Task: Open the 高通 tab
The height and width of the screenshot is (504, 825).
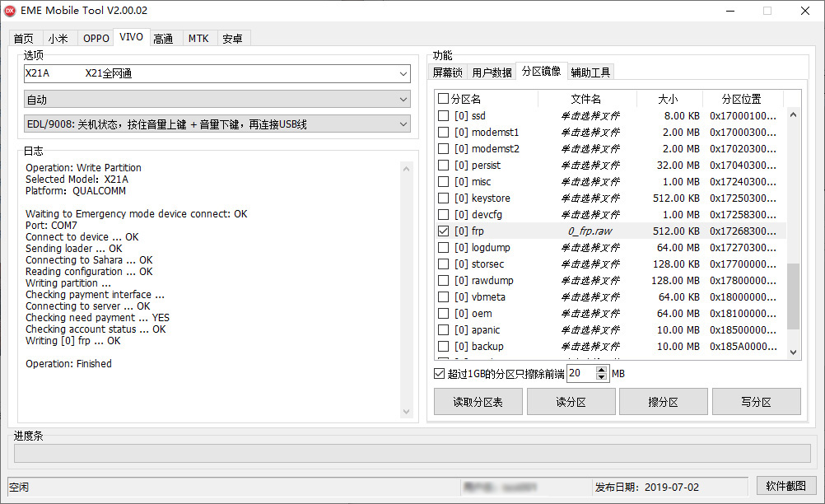Action: (163, 38)
